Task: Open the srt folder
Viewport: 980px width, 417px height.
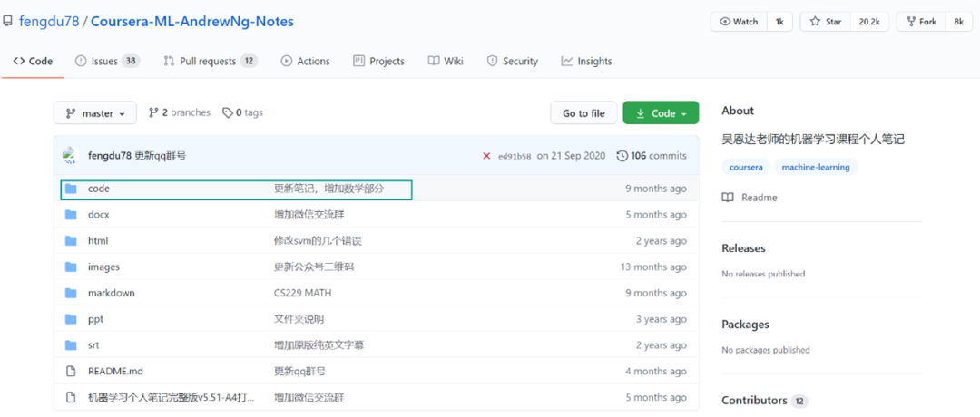Action: pos(93,345)
